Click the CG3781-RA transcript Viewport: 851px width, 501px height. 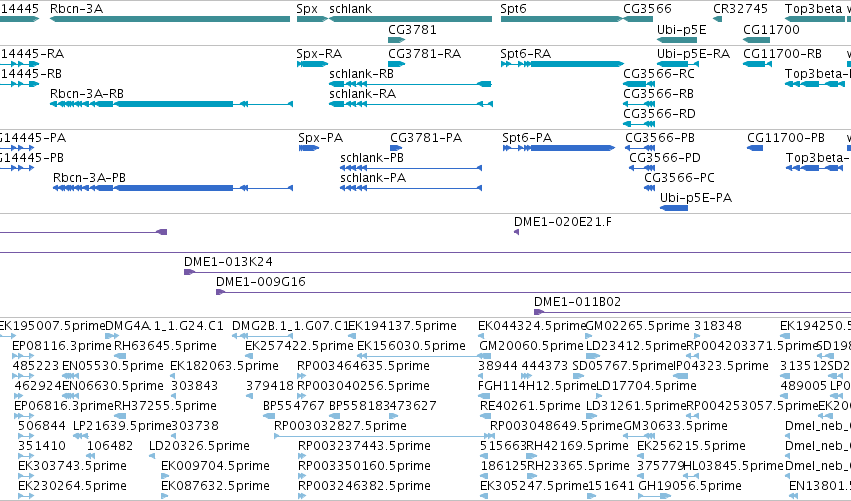pyautogui.click(x=397, y=64)
